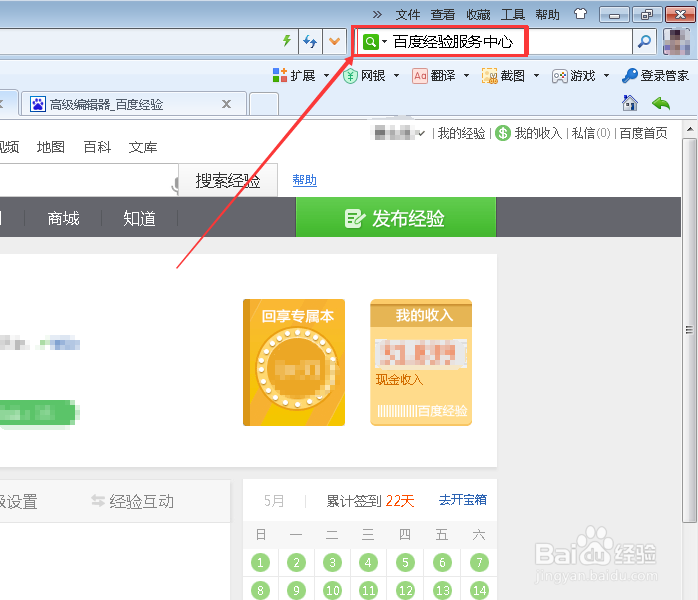The height and width of the screenshot is (600, 698).
Task: Click the home page house icon
Action: tap(630, 103)
